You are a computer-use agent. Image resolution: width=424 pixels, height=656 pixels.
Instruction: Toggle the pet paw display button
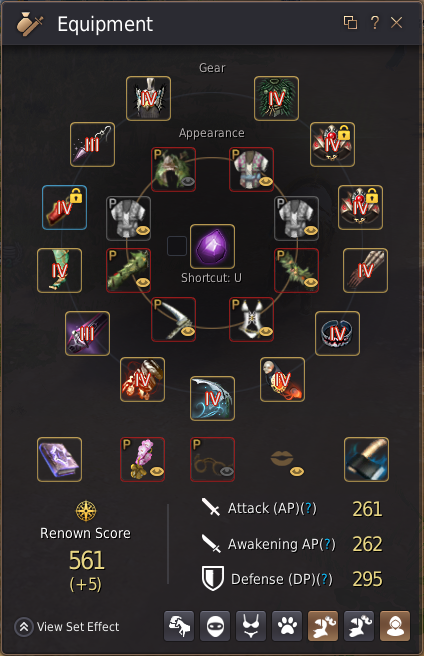coord(287,626)
